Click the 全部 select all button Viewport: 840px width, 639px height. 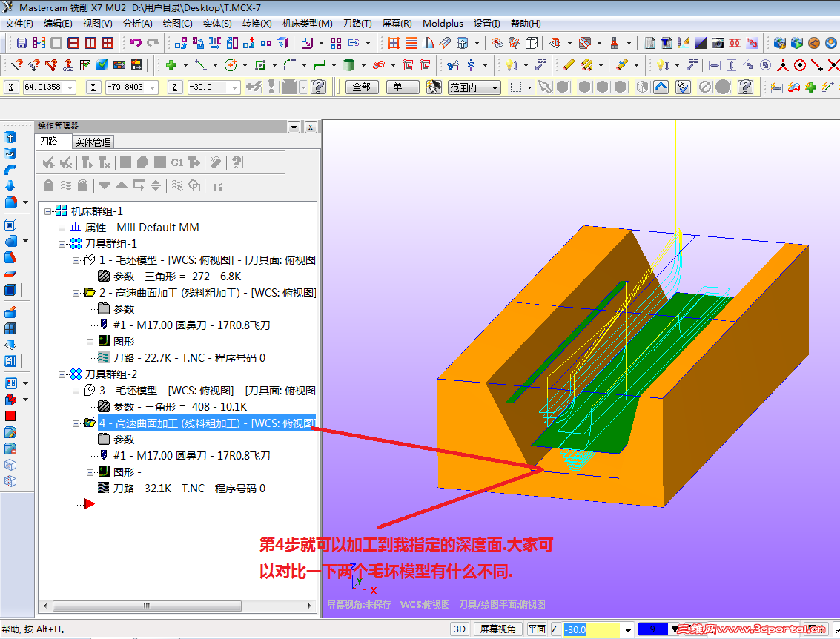point(362,87)
